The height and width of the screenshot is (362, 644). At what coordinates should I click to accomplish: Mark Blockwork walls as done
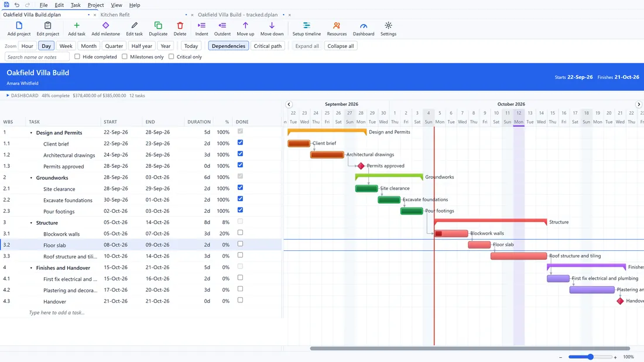240,232
